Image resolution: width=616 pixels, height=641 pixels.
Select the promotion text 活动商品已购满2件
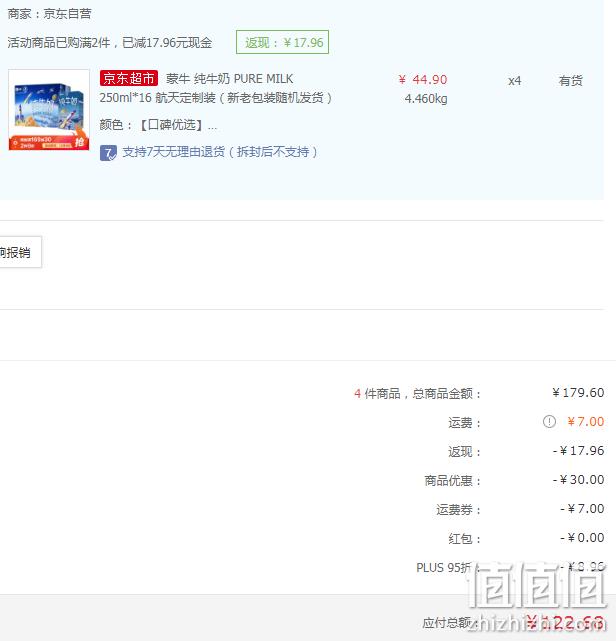click(x=59, y=43)
